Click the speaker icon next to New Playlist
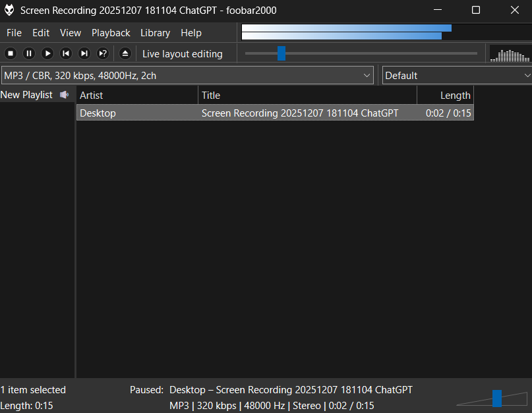The image size is (532, 413). coord(64,95)
